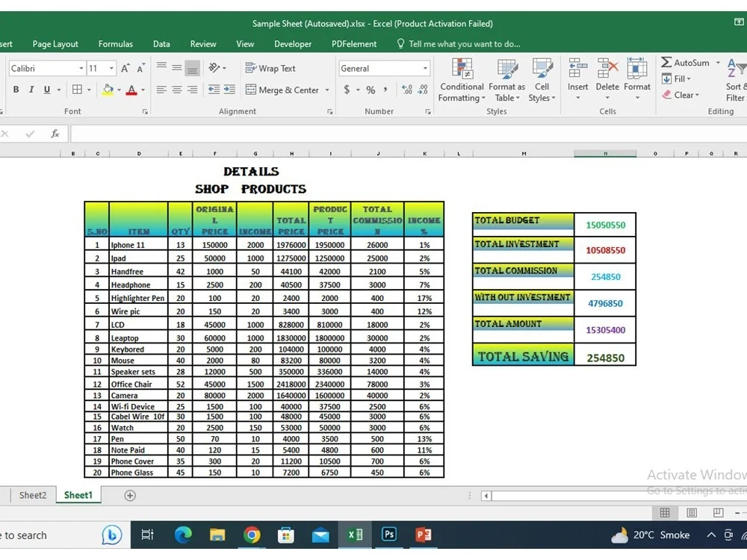Viewport: 747px width, 560px height.
Task: Apply comma style
Action: pyautogui.click(x=385, y=90)
